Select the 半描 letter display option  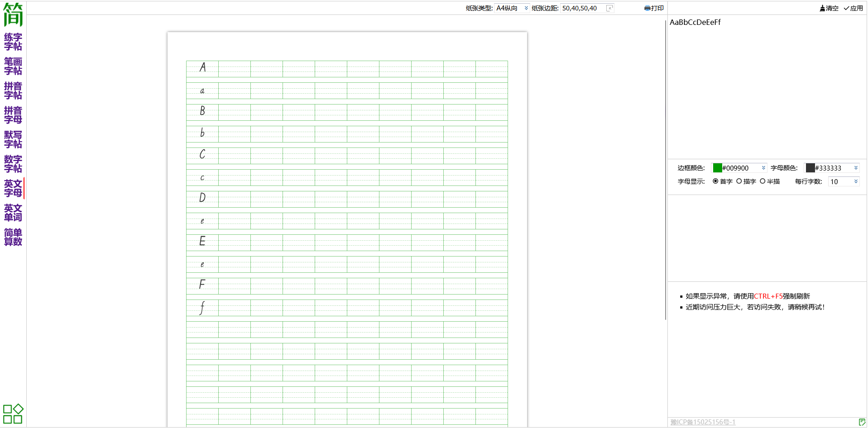[762, 181]
